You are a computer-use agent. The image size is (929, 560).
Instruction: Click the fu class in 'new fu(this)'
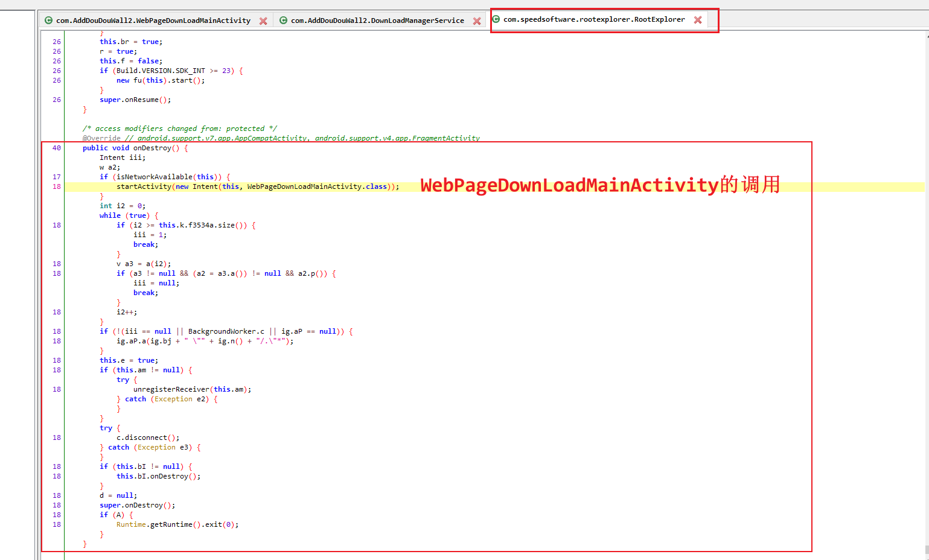tap(137, 80)
